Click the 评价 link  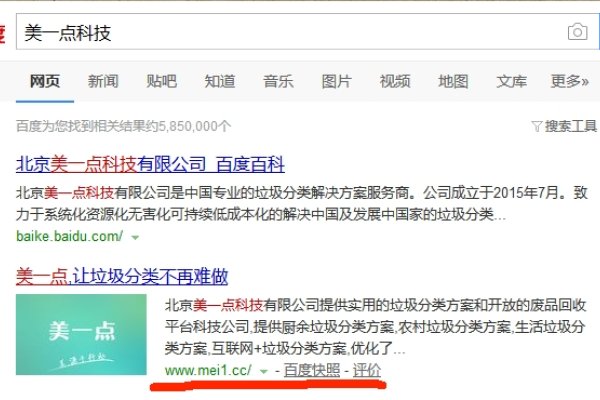pos(367,370)
